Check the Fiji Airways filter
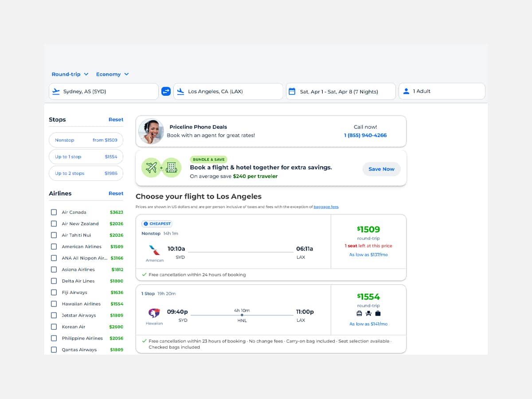 (x=54, y=293)
